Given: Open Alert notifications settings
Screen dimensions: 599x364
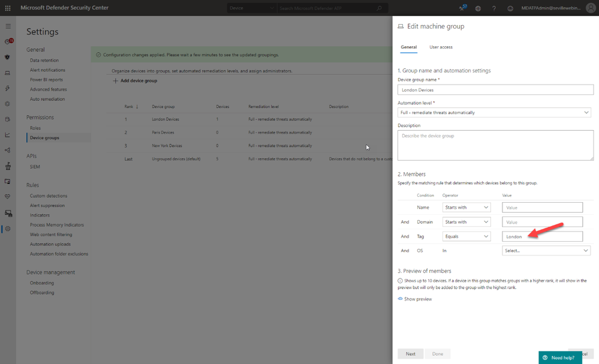Looking at the screenshot, I should 47,70.
